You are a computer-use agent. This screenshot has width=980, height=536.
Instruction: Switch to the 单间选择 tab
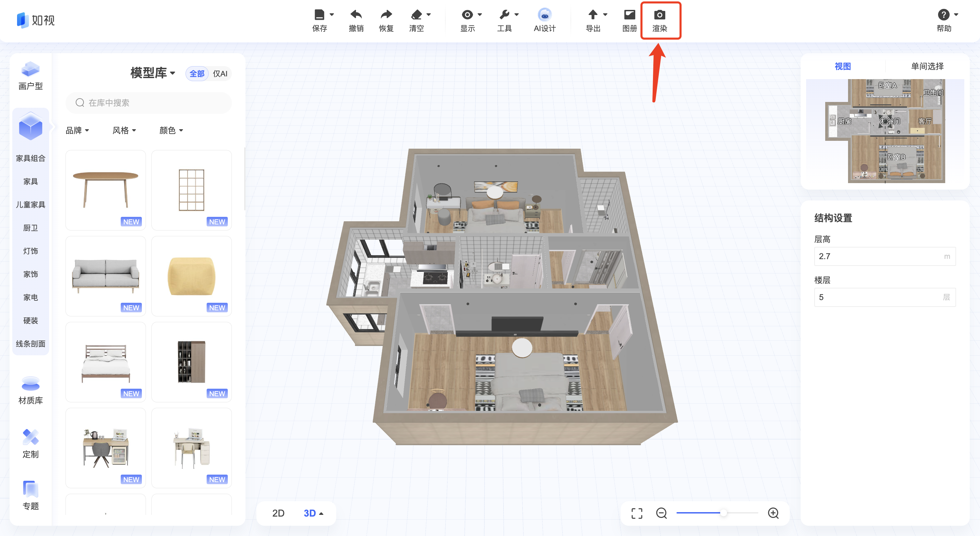pos(927,66)
